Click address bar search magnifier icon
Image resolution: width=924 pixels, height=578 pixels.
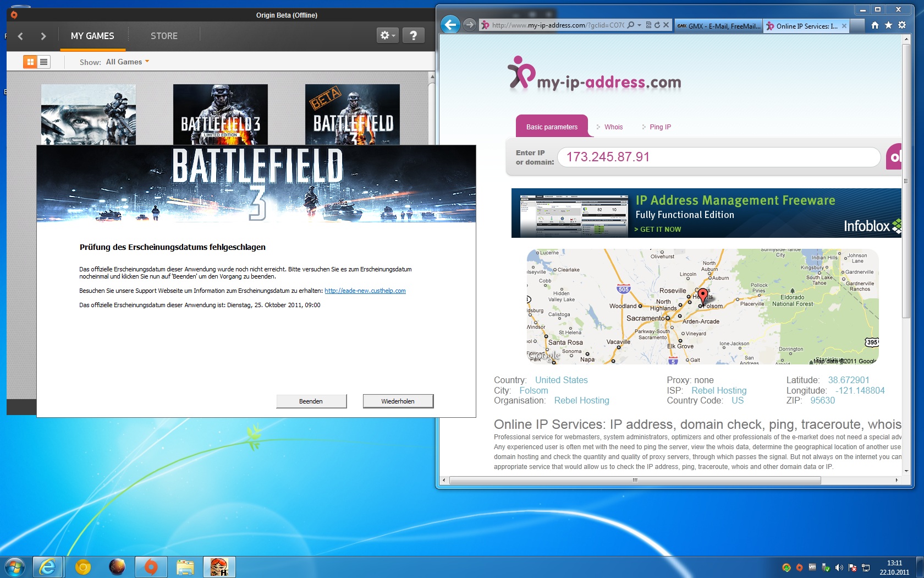(x=631, y=25)
